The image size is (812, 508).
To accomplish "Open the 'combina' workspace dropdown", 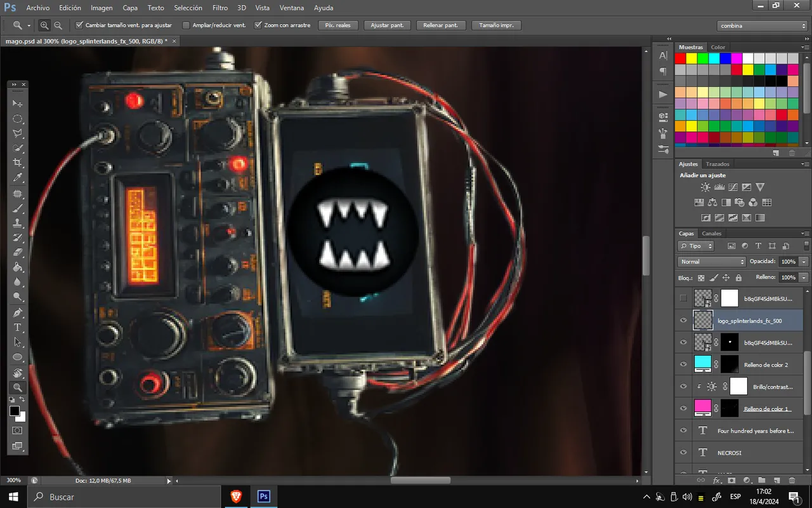I will 763,25.
